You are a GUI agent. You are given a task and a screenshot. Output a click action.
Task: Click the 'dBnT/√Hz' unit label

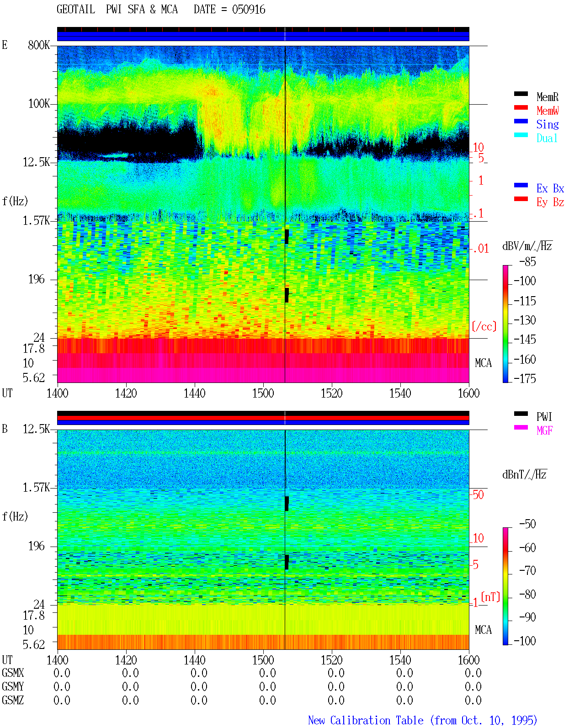point(525,474)
